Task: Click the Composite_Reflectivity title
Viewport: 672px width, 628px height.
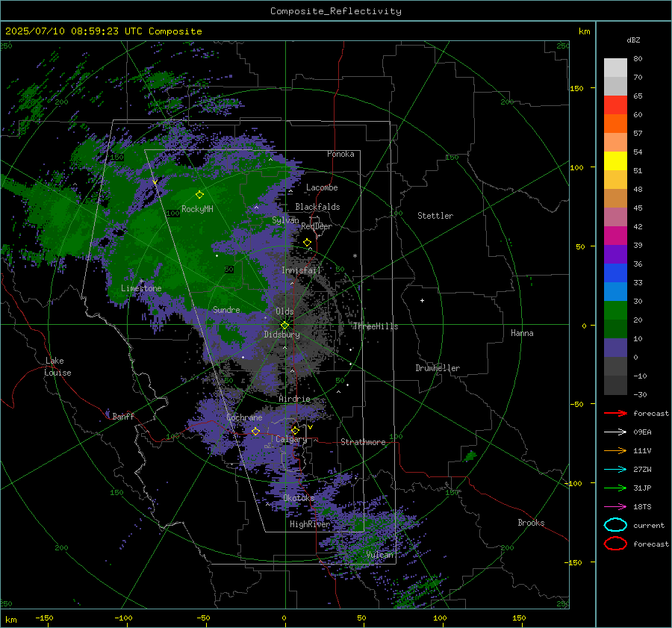Action: click(335, 11)
